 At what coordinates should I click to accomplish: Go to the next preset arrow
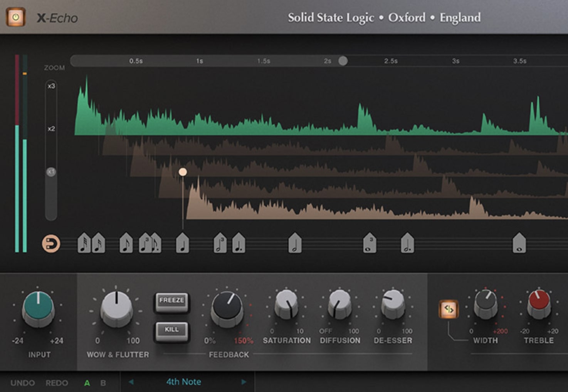click(x=244, y=382)
